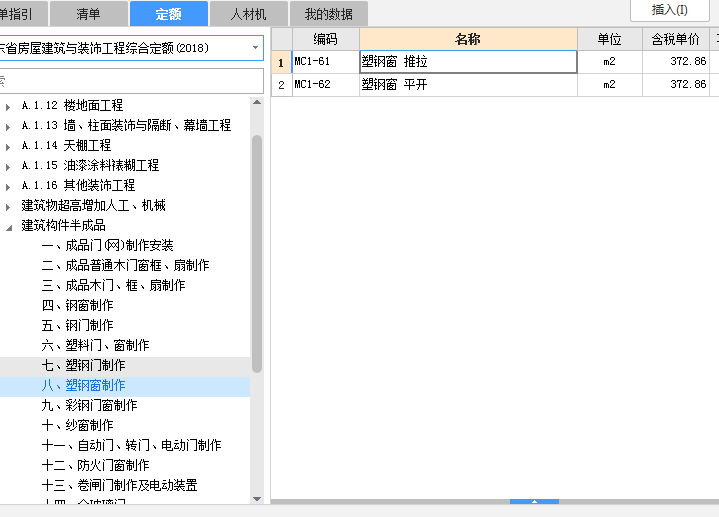The image size is (719, 517).
Task: Expand A.1.15 油漆涂料裱糊工程 node
Action: [x=7, y=167]
